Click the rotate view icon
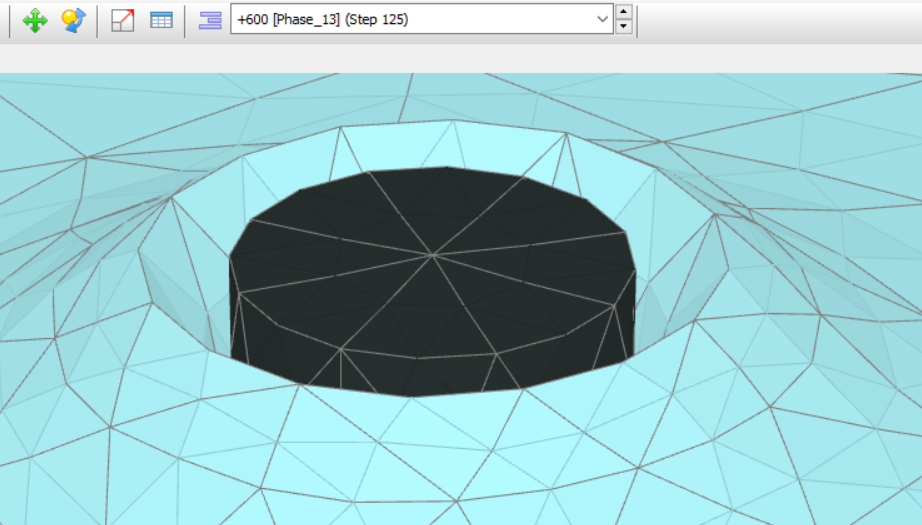 click(x=74, y=21)
